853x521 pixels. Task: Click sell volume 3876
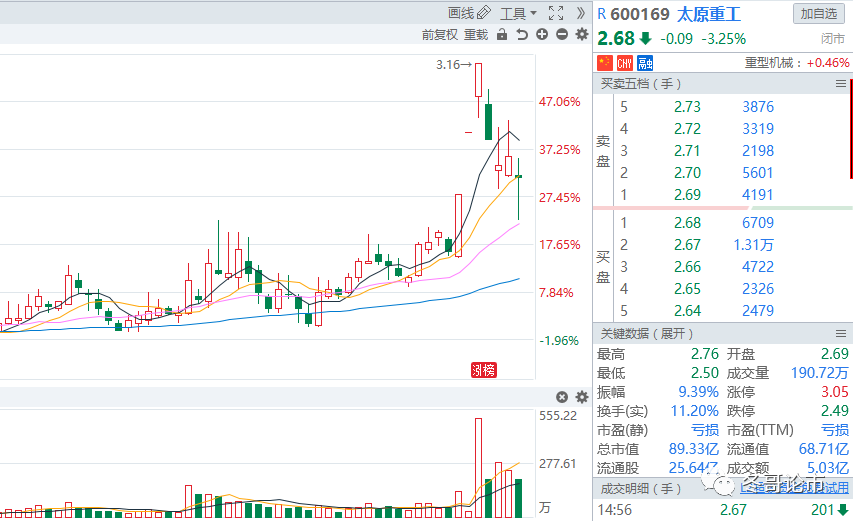758,107
